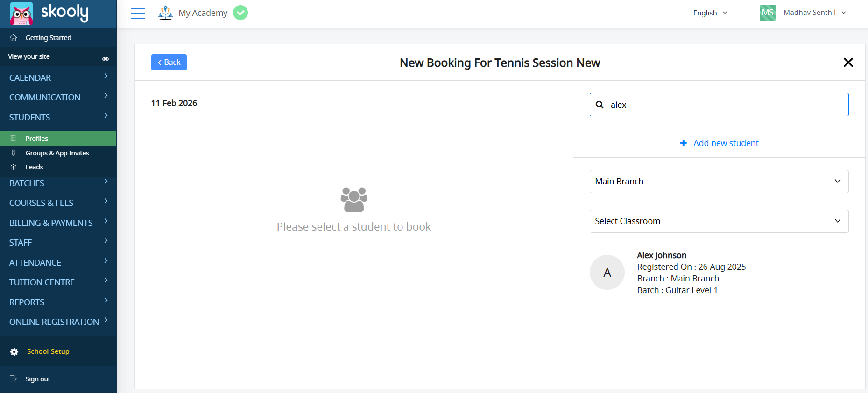Open the Main Branch dropdown

click(x=719, y=182)
